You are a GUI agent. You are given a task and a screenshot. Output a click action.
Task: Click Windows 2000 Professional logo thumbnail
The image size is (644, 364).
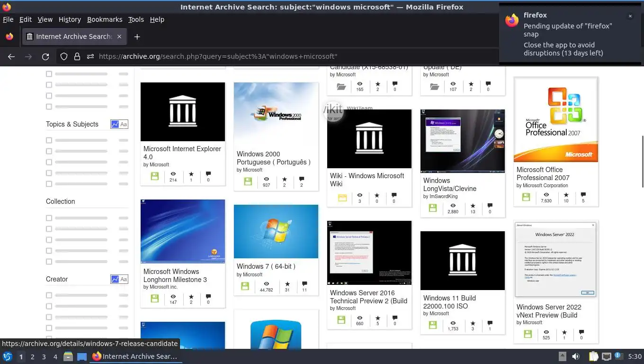tap(276, 114)
